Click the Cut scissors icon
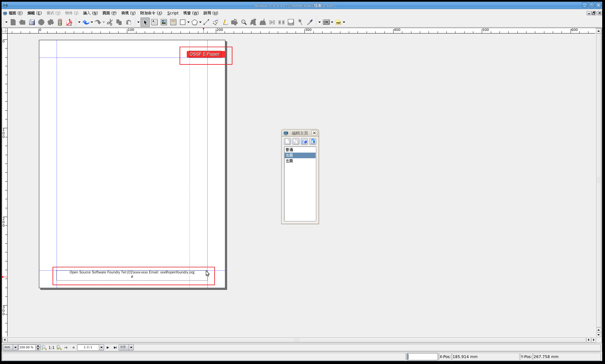This screenshot has height=364, width=605. pos(109,22)
